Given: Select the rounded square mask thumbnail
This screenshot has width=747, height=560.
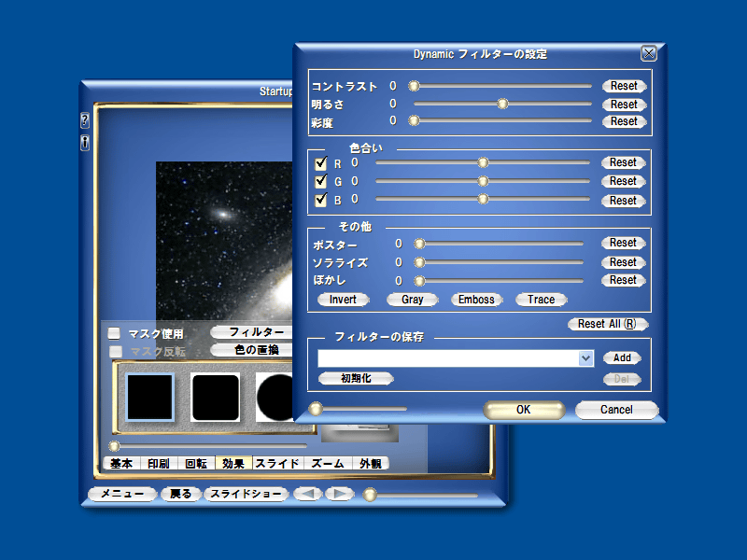Looking at the screenshot, I should (216, 397).
